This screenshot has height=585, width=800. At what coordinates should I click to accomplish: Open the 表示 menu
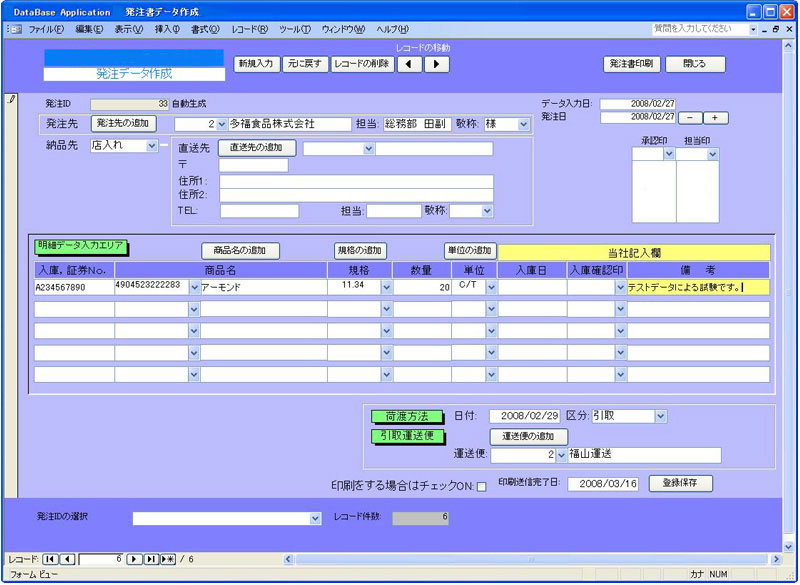129,30
